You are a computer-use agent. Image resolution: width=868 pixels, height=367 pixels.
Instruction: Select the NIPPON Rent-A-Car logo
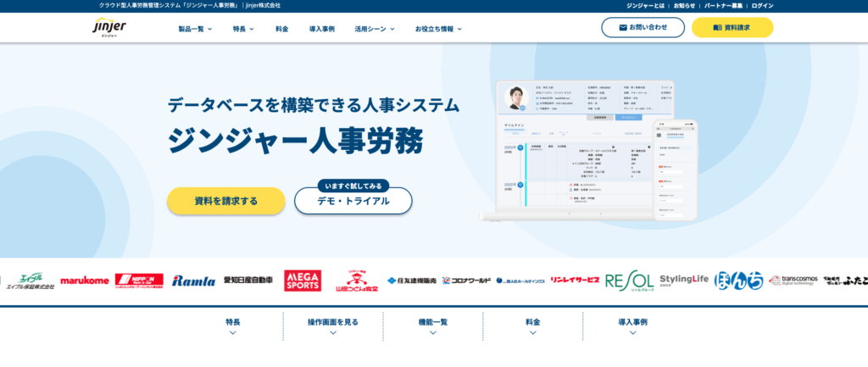pyautogui.click(x=139, y=281)
